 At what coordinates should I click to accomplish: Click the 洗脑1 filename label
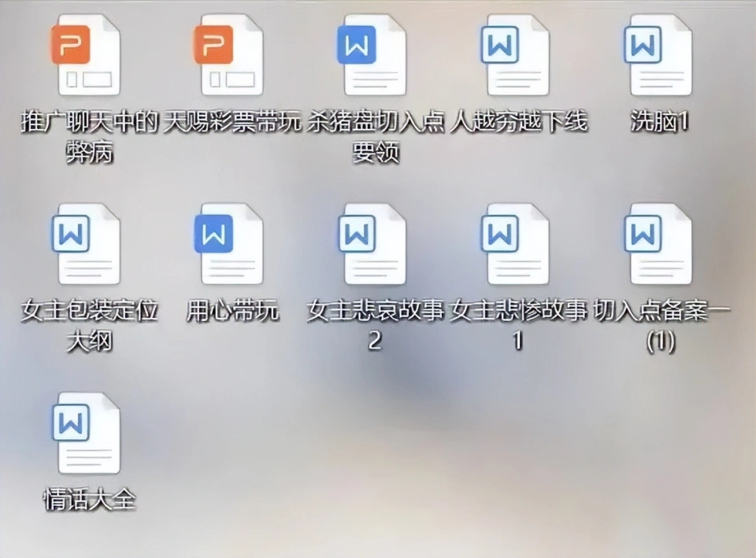tap(660, 122)
